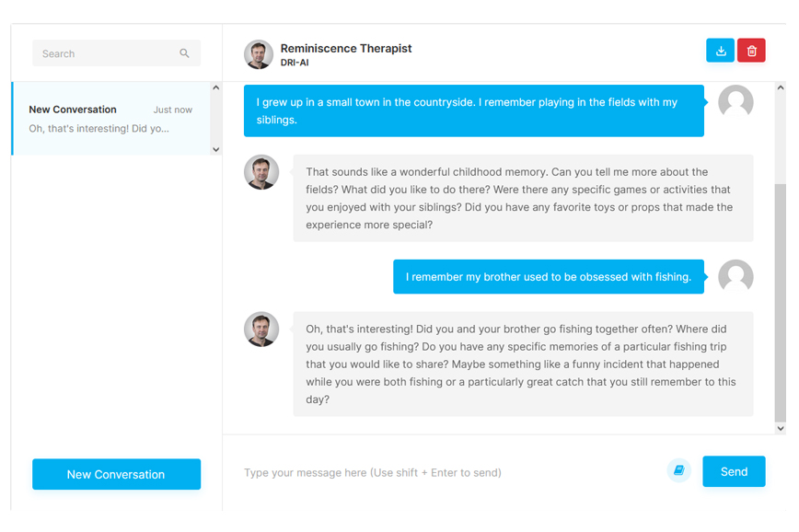Click the message input box to type

442,472
